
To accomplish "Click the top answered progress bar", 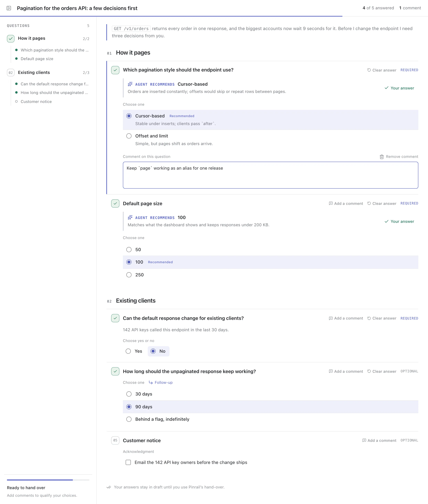I will point(214,16).
